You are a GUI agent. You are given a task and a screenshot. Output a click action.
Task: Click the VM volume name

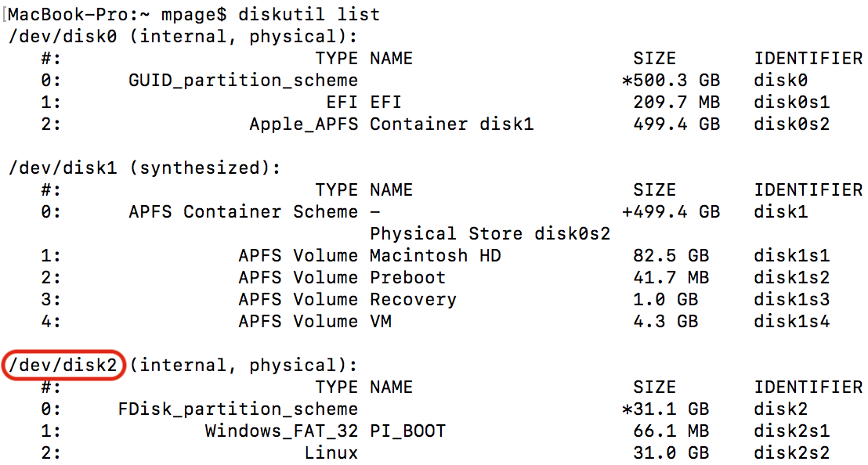tap(381, 322)
